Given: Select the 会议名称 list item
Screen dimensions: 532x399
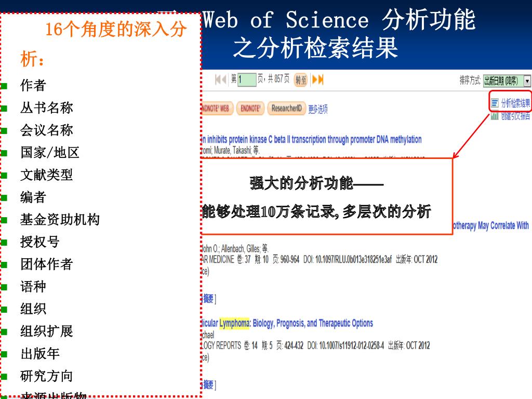Looking at the screenshot, I should click(46, 130).
